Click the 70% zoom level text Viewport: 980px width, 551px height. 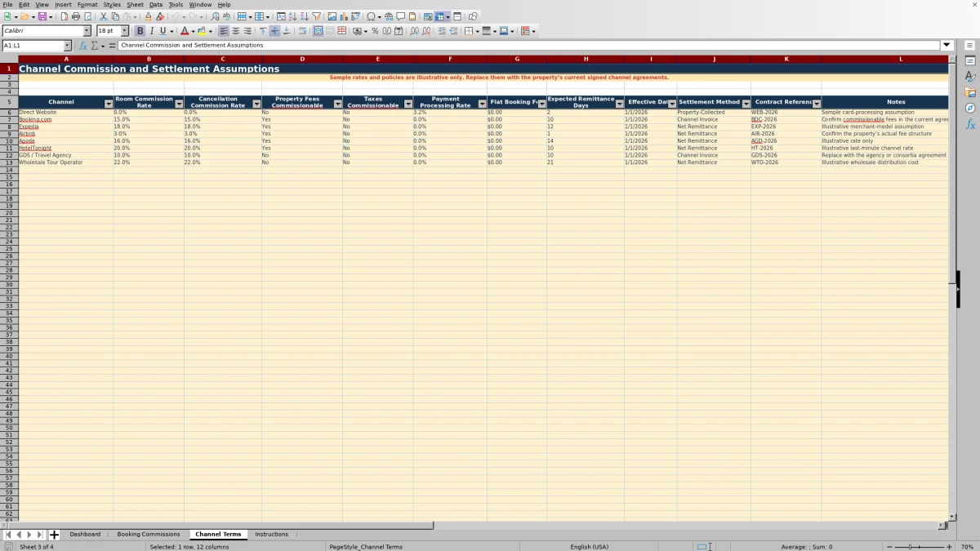[x=967, y=546]
